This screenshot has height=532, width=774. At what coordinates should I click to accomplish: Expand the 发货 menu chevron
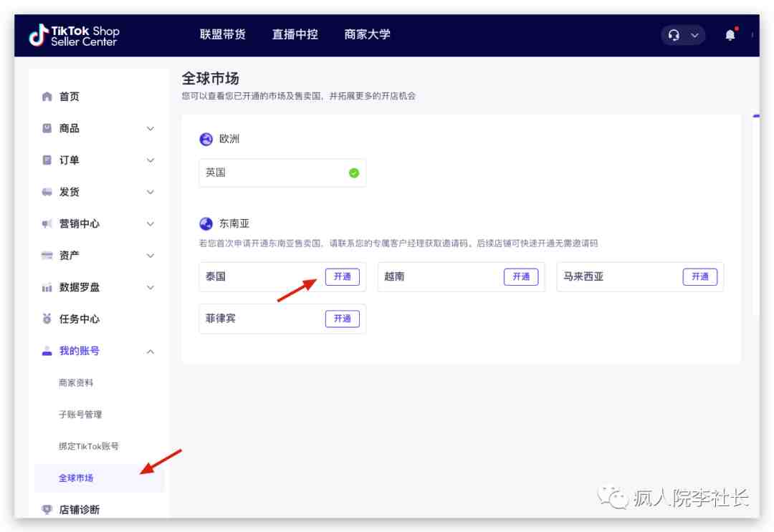(x=150, y=193)
